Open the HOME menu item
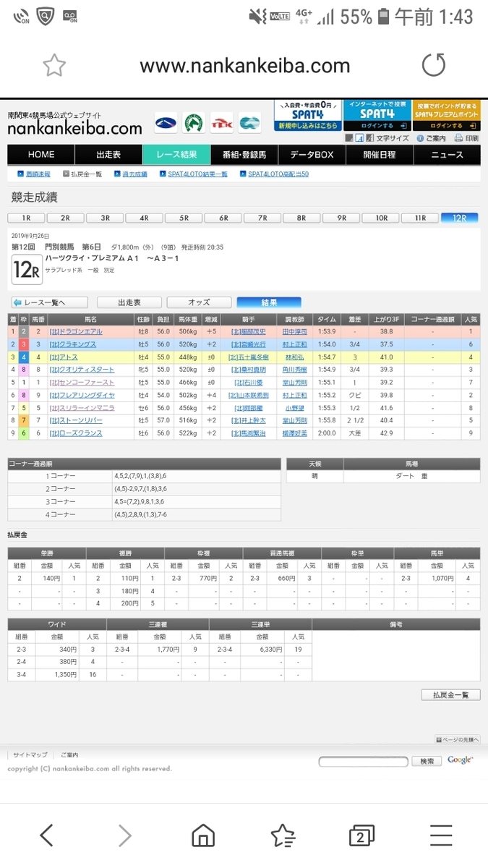 click(41, 155)
